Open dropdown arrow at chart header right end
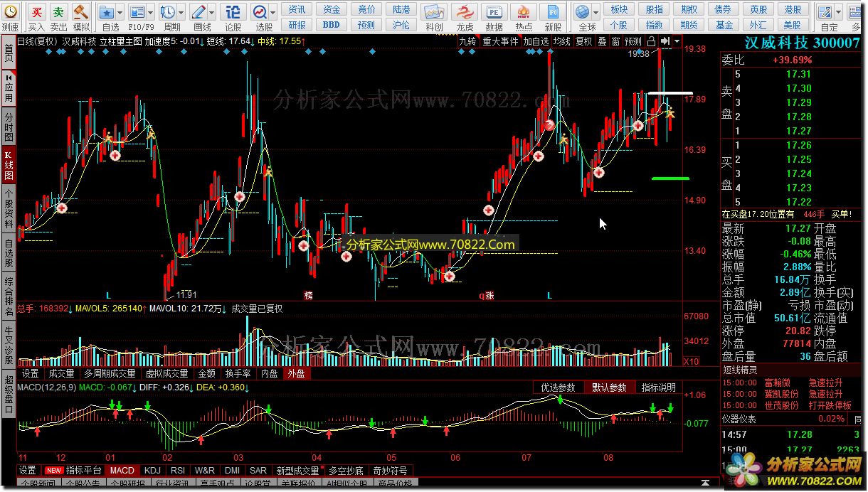The width and height of the screenshot is (868, 492). pos(677,41)
